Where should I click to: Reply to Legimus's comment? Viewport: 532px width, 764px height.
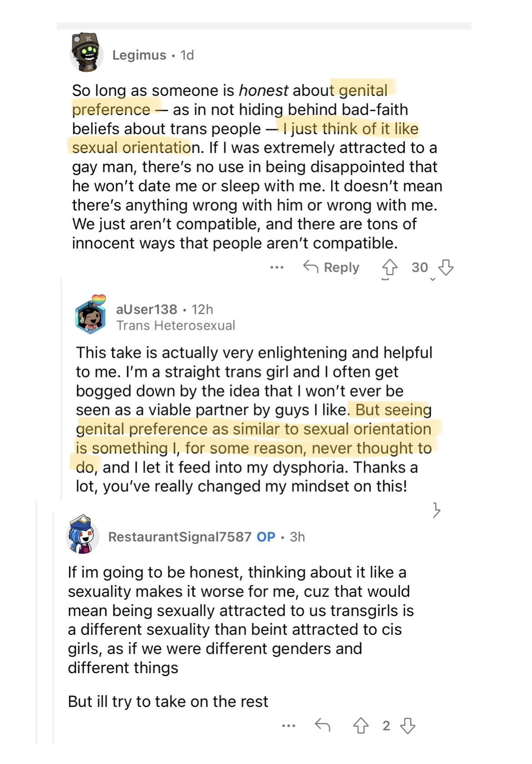[331, 267]
